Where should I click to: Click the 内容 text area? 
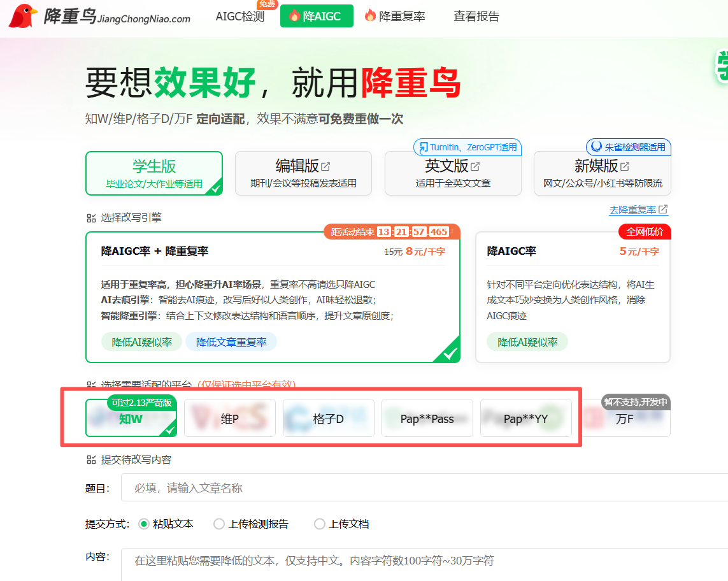pos(424,564)
